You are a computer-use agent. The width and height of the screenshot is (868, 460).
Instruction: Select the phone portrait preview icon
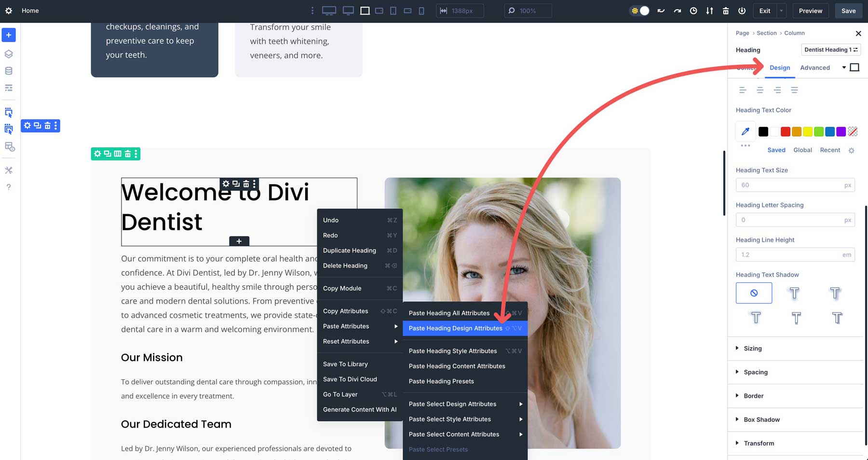421,10
